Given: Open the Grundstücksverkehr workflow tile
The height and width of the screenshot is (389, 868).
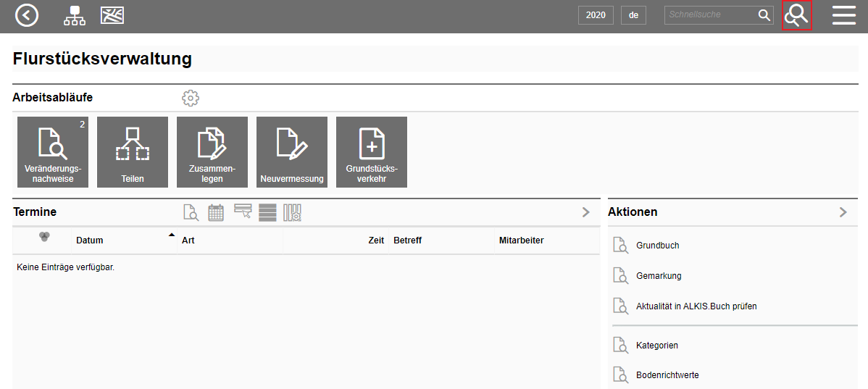Looking at the screenshot, I should click(372, 152).
